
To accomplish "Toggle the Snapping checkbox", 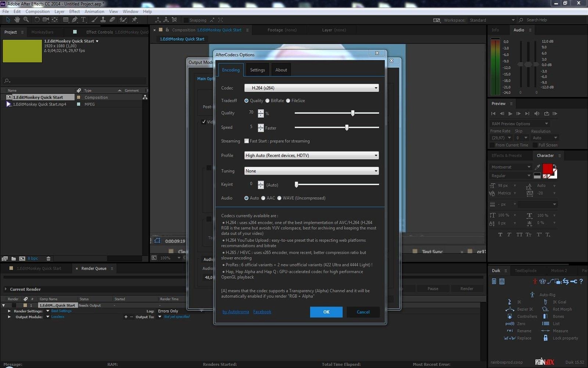I will 186,20.
